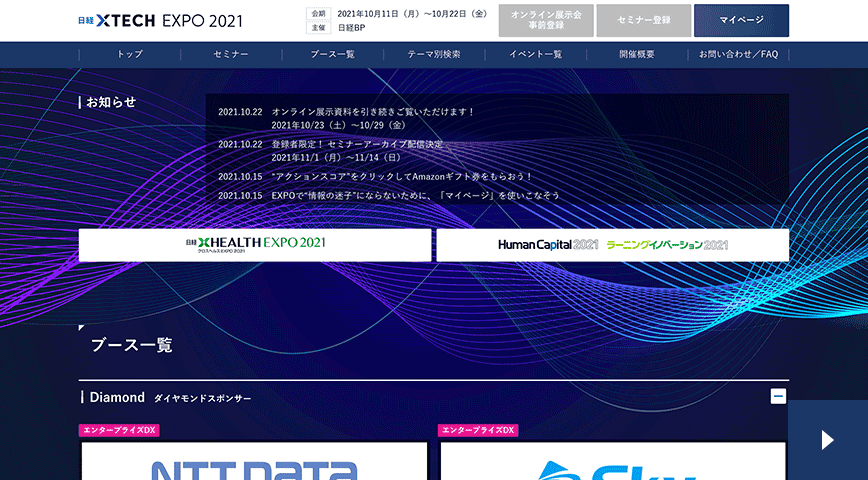868x480 pixels.
Task: Select イベント一覧 from the nav bar
Action: (535, 54)
